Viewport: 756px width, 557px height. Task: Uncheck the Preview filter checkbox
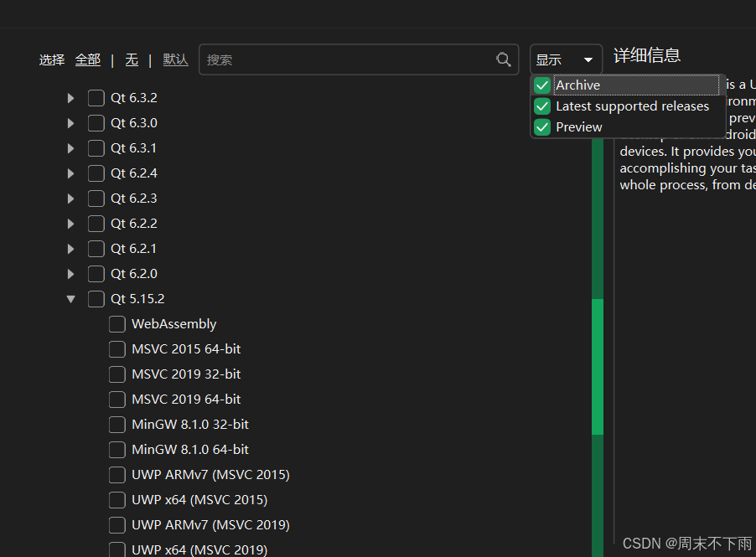coord(542,127)
